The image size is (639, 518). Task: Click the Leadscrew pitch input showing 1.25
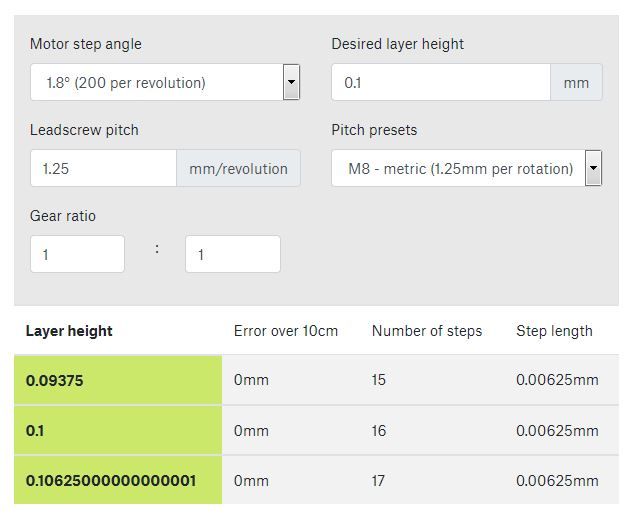point(104,168)
